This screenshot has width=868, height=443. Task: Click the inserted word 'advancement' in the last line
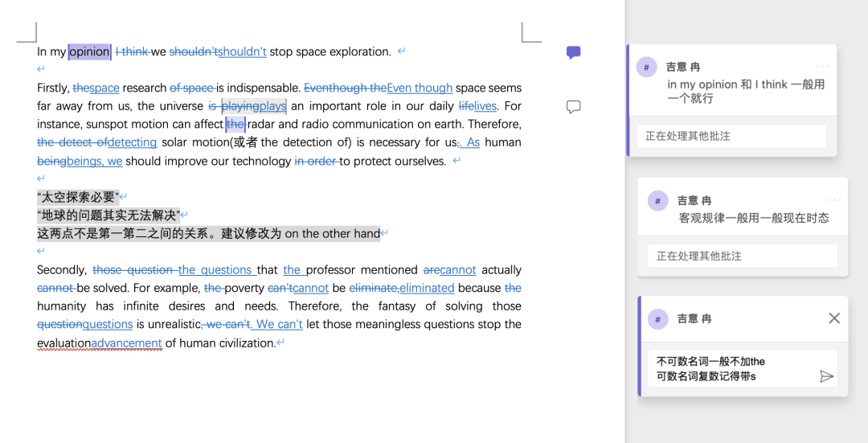tap(126, 343)
